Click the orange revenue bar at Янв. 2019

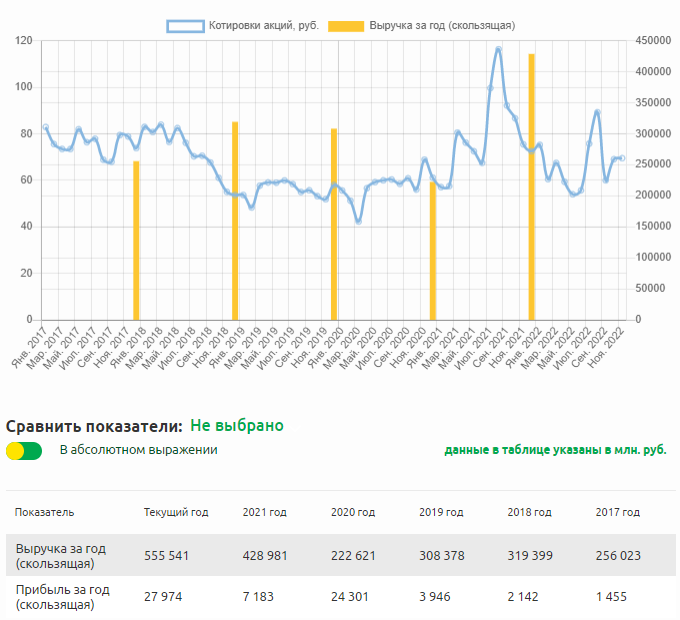coord(235,220)
